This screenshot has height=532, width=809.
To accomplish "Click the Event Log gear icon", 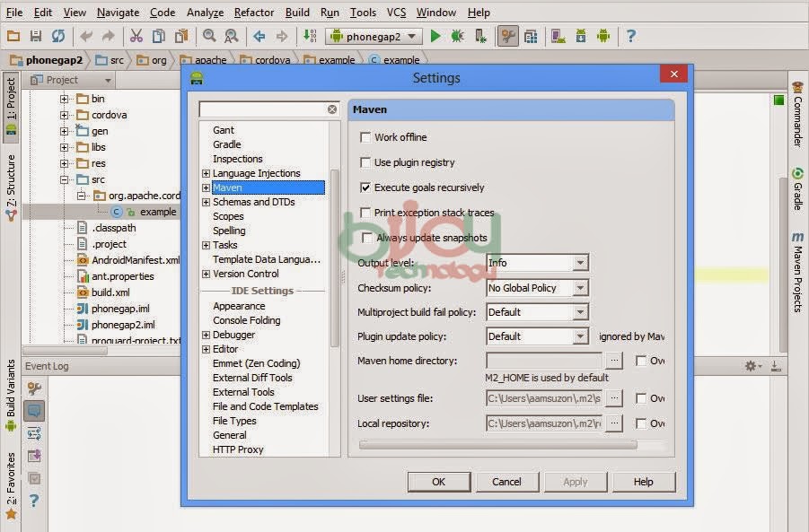I will (x=753, y=366).
